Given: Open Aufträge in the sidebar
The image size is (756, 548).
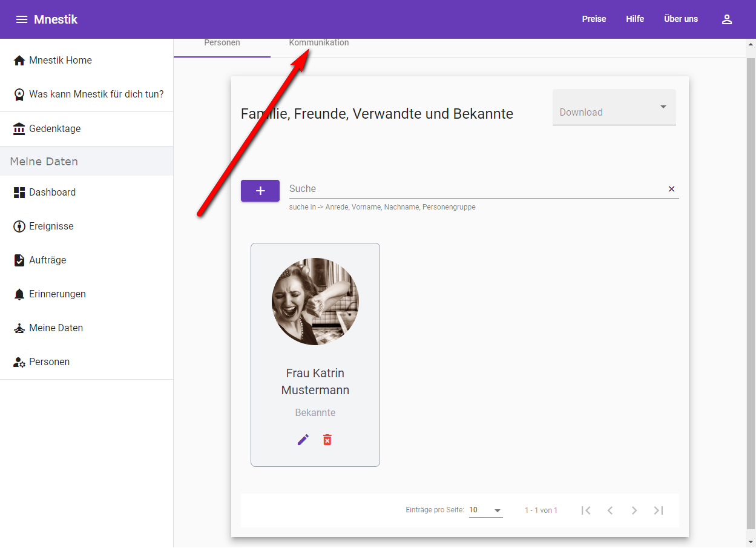Looking at the screenshot, I should 48,260.
